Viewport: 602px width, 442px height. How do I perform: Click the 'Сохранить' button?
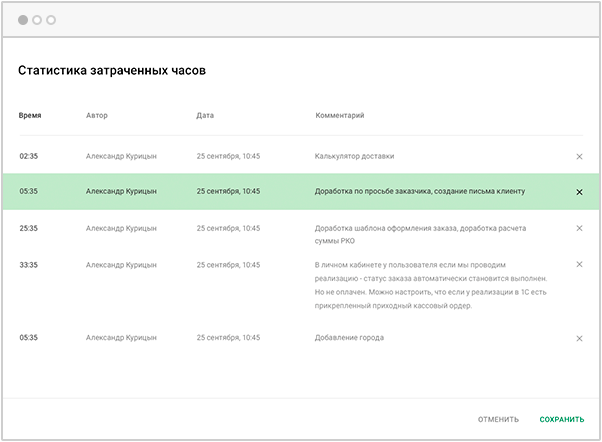562,420
